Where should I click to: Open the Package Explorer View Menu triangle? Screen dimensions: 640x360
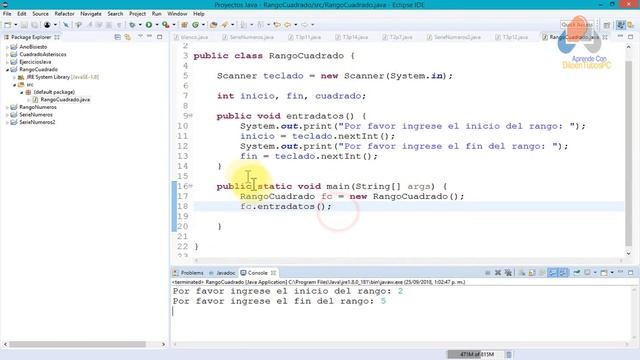tap(140, 37)
